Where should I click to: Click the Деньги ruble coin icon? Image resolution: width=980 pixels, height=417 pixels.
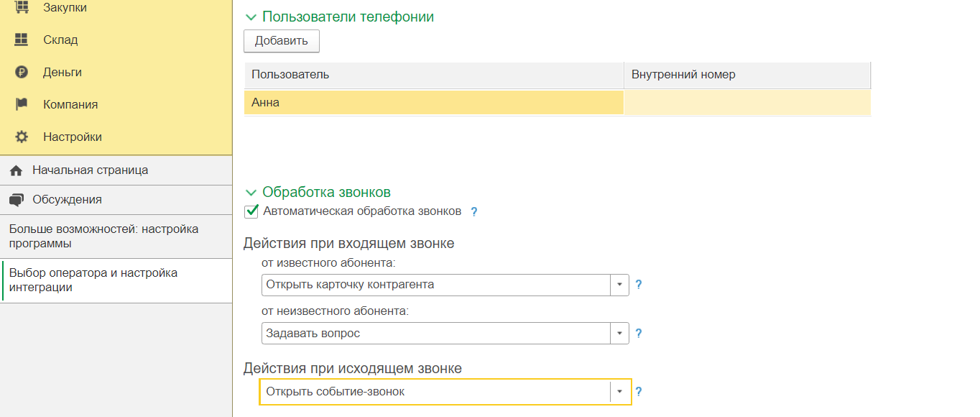pyautogui.click(x=22, y=72)
